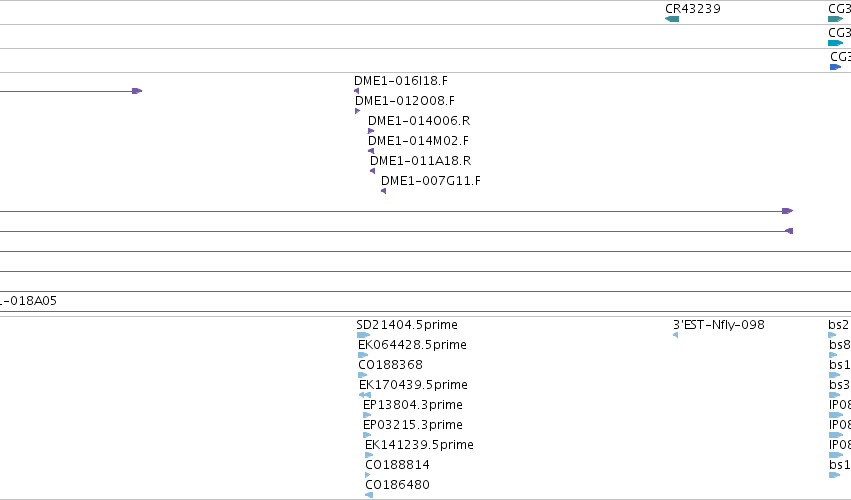
Task: Click the CR43239 gene arrow glyph
Action: point(672,19)
